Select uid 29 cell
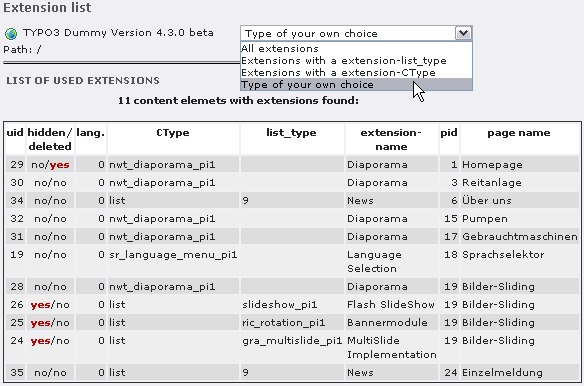Image resolution: width=584 pixels, height=386 pixels. pos(16,164)
